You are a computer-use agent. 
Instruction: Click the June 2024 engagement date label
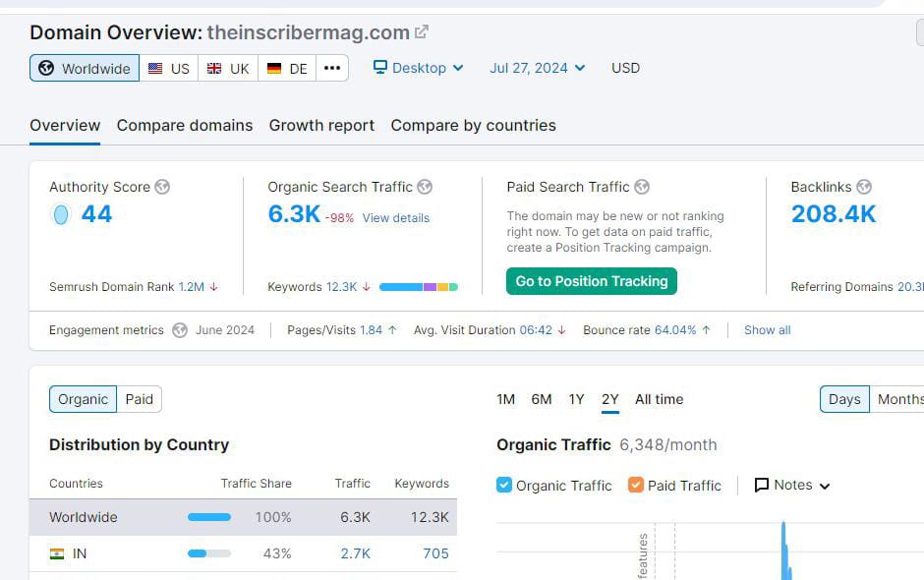(x=225, y=330)
